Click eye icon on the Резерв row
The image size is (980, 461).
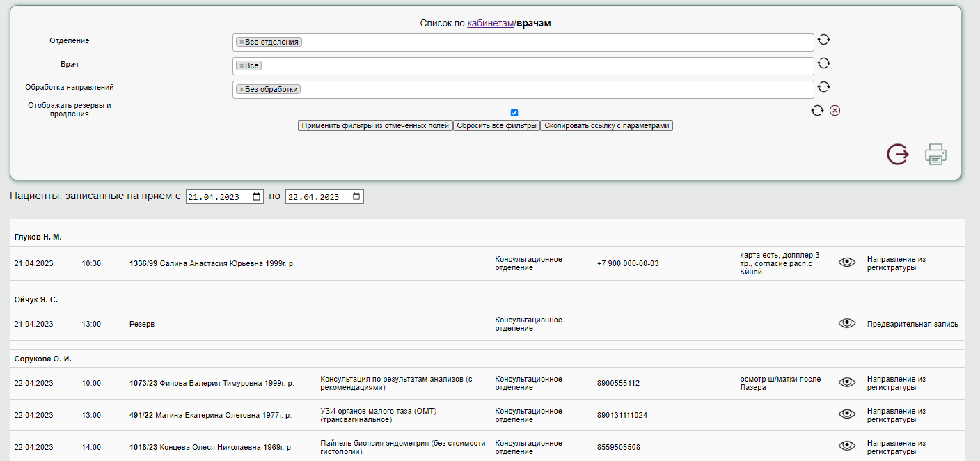846,323
